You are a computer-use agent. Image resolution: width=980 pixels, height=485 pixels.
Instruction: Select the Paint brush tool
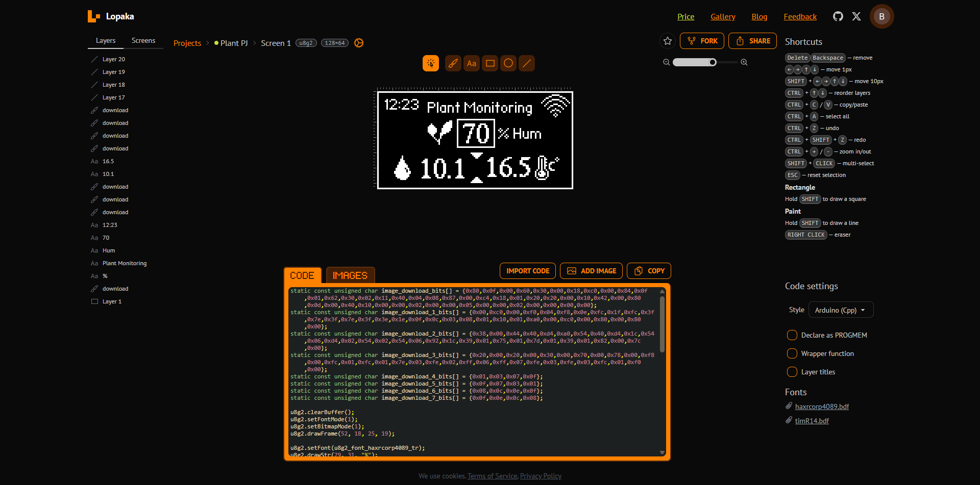click(x=453, y=63)
